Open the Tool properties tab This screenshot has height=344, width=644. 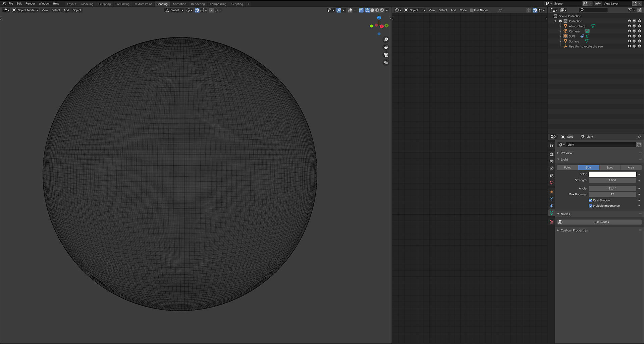(551, 145)
